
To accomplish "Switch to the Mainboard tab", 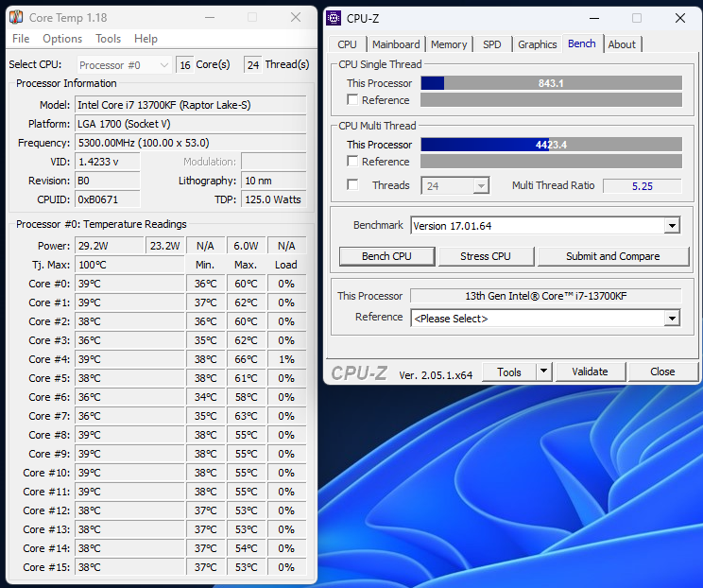I will (396, 44).
